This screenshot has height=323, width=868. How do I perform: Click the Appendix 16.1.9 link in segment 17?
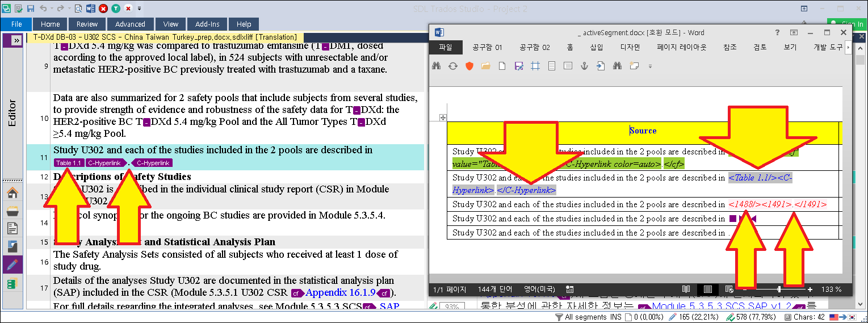point(341,293)
